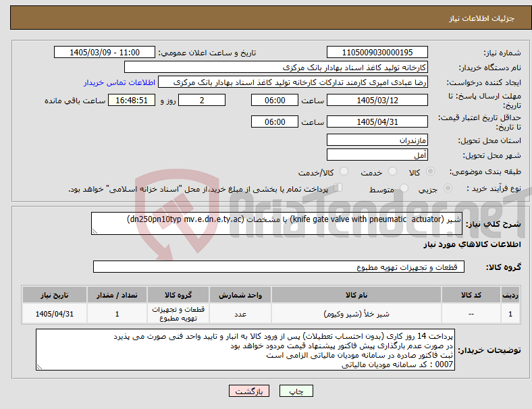This screenshot has height=409, width=532.
Task: Click the delivery city field آمل
Action: [x=377, y=155]
